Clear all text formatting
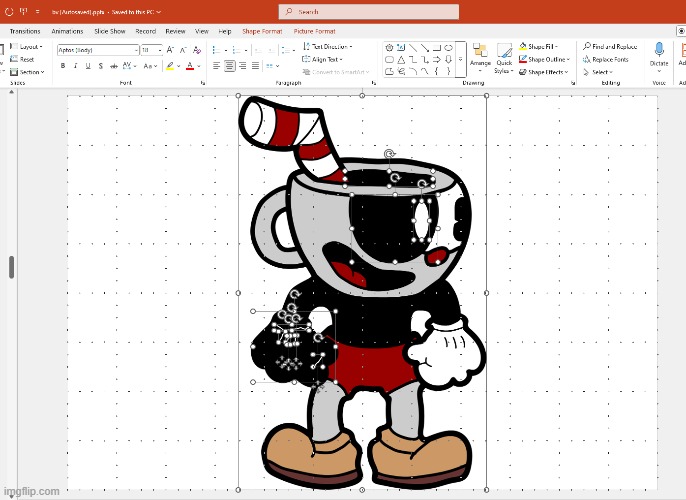Screen dimensions: 686x500 [197, 50]
